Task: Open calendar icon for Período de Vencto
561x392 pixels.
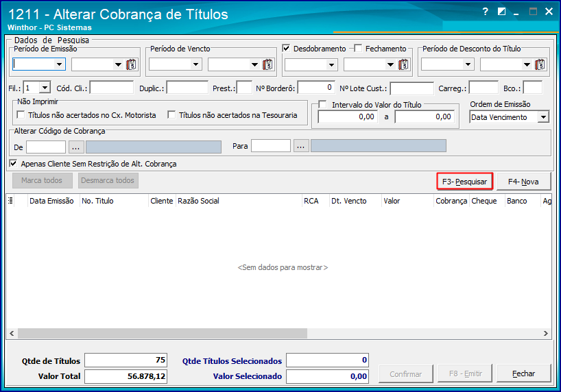Action: coord(267,64)
